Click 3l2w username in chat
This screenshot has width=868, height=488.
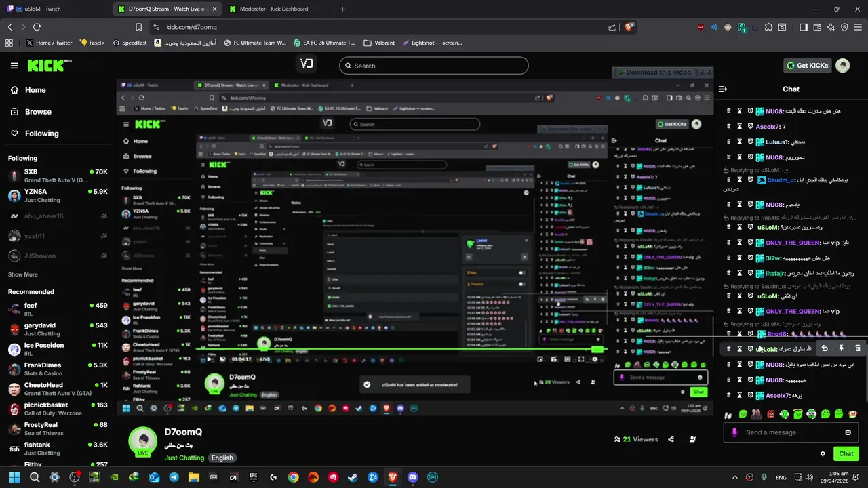pos(773,258)
